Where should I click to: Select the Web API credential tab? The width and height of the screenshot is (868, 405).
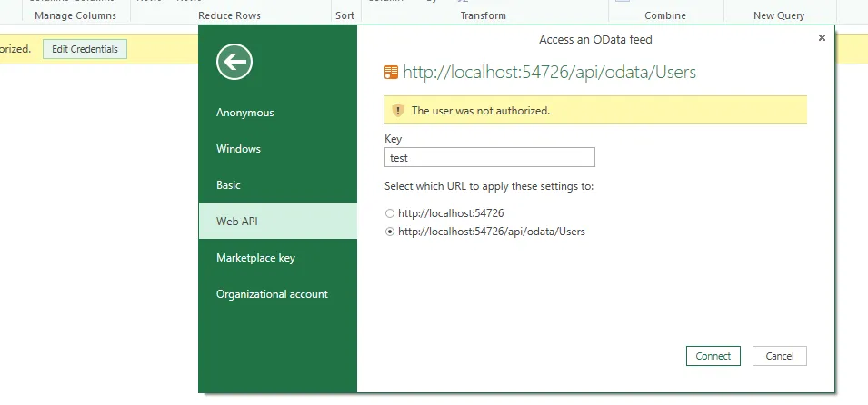238,222
